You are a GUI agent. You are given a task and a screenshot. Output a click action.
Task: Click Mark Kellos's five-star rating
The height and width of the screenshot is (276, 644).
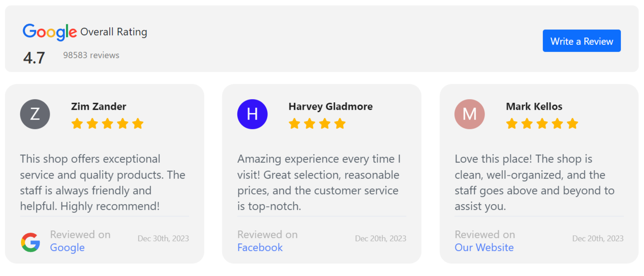point(542,124)
